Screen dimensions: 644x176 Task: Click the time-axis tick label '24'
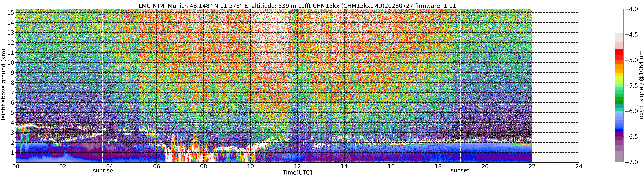pos(579,166)
